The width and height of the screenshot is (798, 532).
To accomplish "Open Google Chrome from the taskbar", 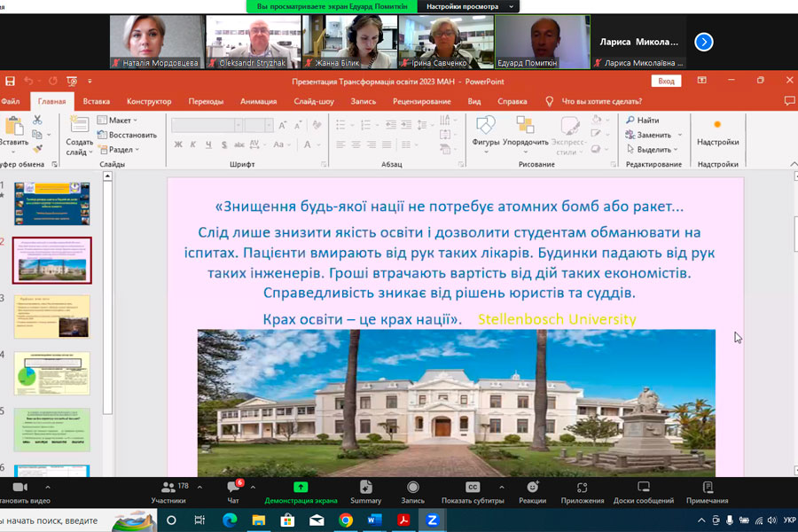I will [x=346, y=520].
